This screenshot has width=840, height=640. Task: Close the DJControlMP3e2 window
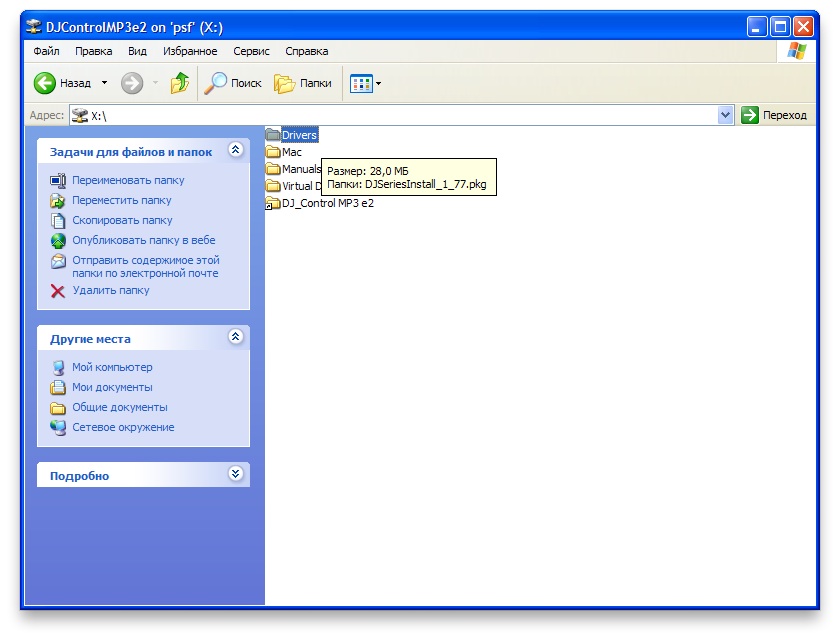[804, 27]
